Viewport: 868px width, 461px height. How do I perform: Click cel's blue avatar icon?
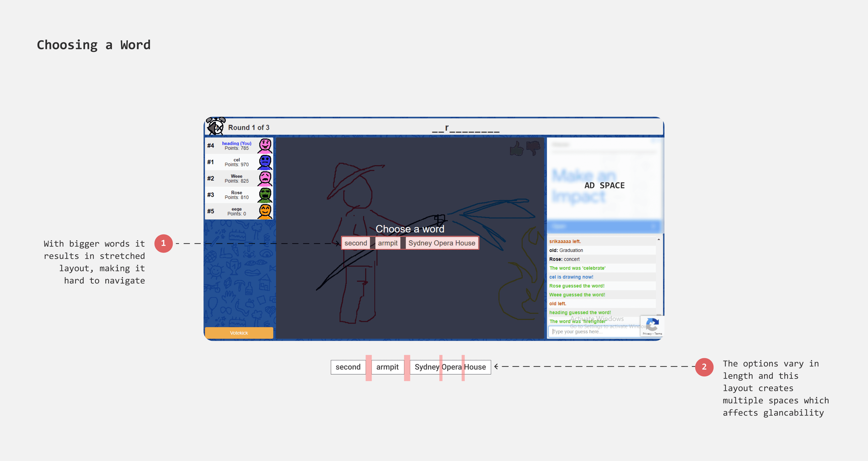point(265,162)
